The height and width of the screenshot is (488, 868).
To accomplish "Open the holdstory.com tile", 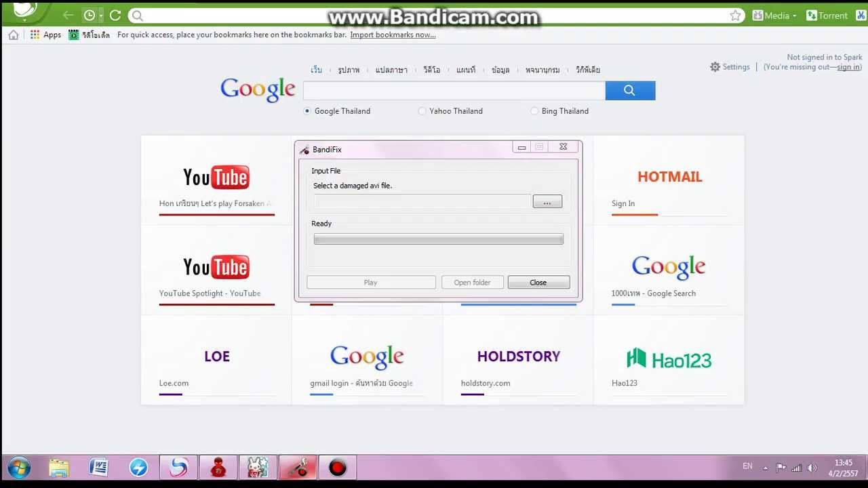I will [518, 361].
